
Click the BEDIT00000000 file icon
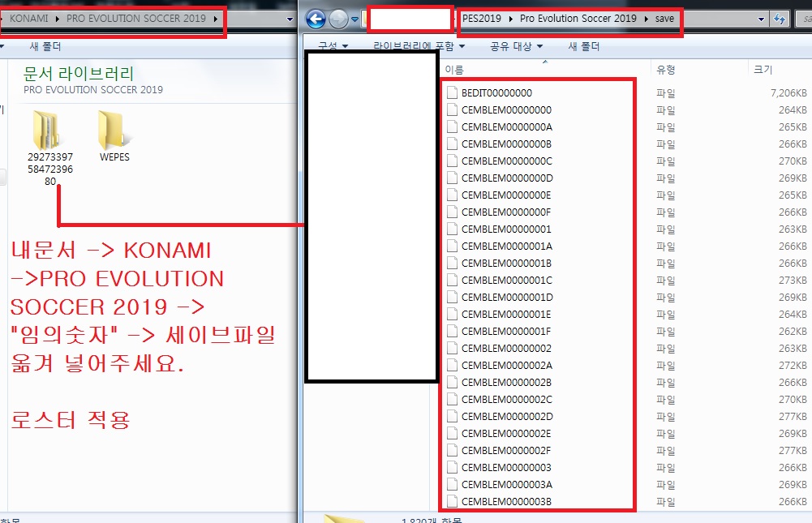(452, 92)
